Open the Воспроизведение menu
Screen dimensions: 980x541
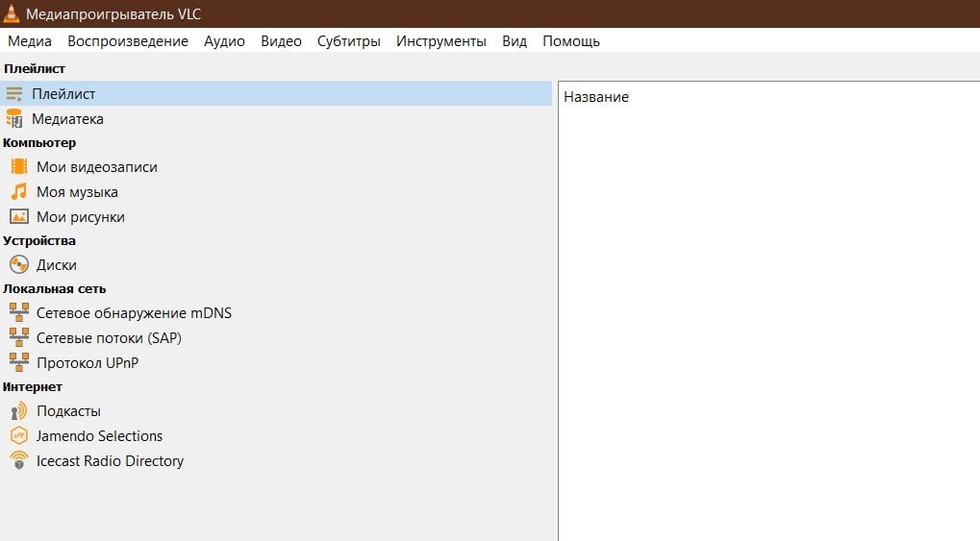(128, 41)
